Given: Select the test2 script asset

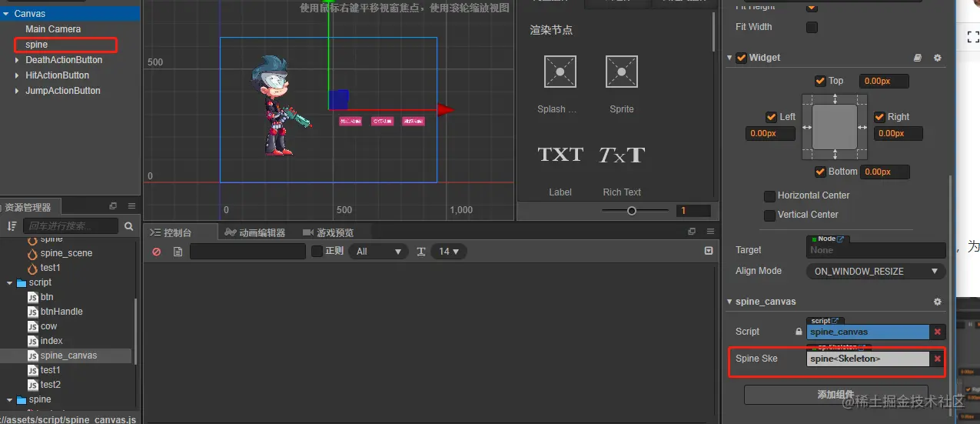Looking at the screenshot, I should [x=50, y=385].
